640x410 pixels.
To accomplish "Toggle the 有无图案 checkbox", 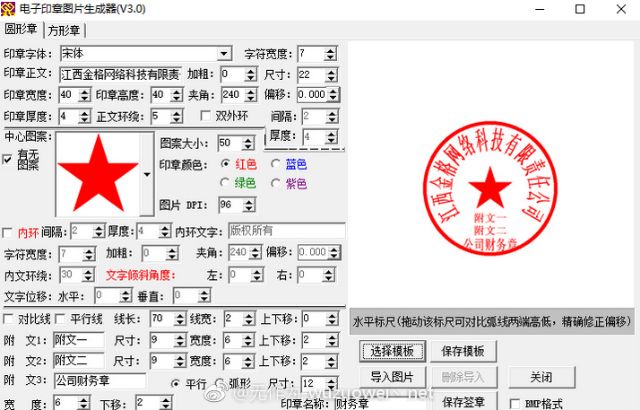I will tap(7, 159).
